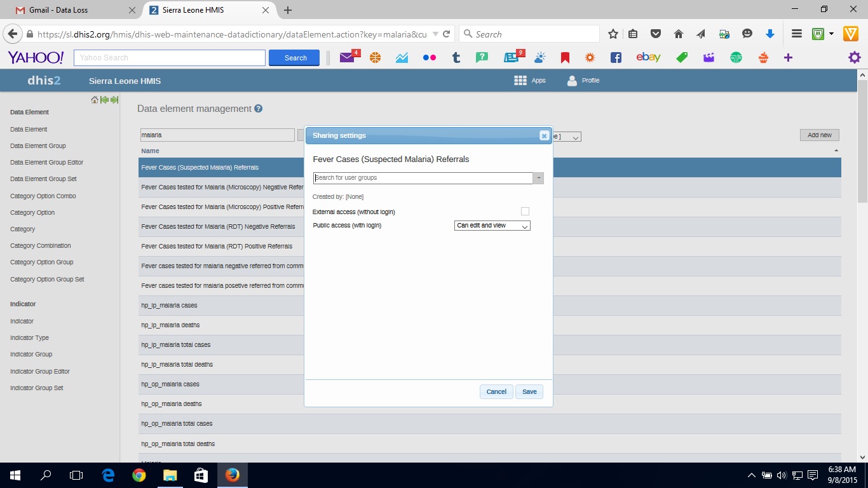This screenshot has width=868, height=488.
Task: Expand the user groups search dropdown arrow
Action: [538, 179]
